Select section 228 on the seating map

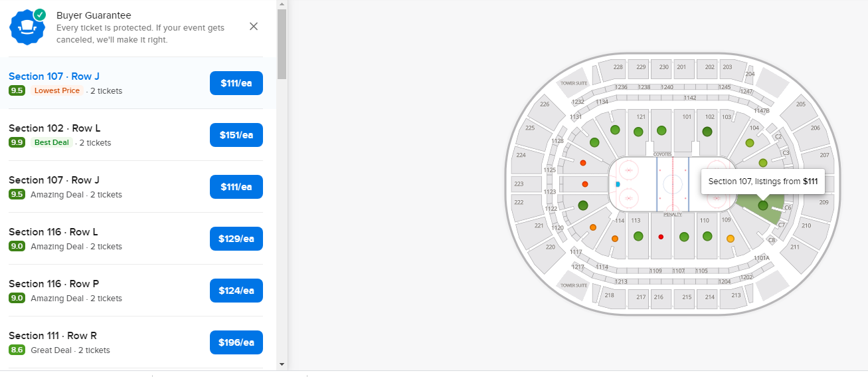coord(618,68)
